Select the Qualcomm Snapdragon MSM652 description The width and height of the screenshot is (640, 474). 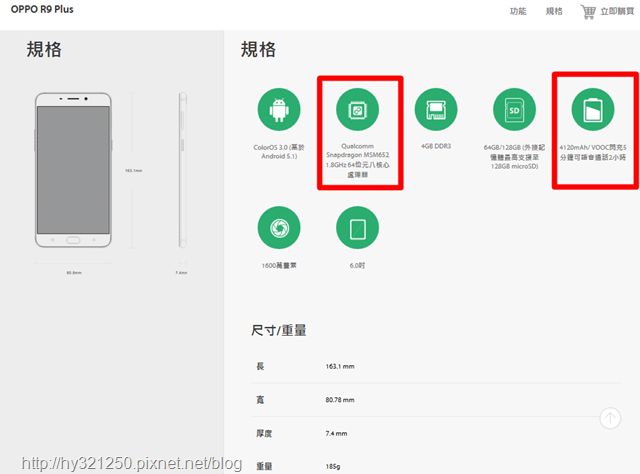[x=357, y=160]
